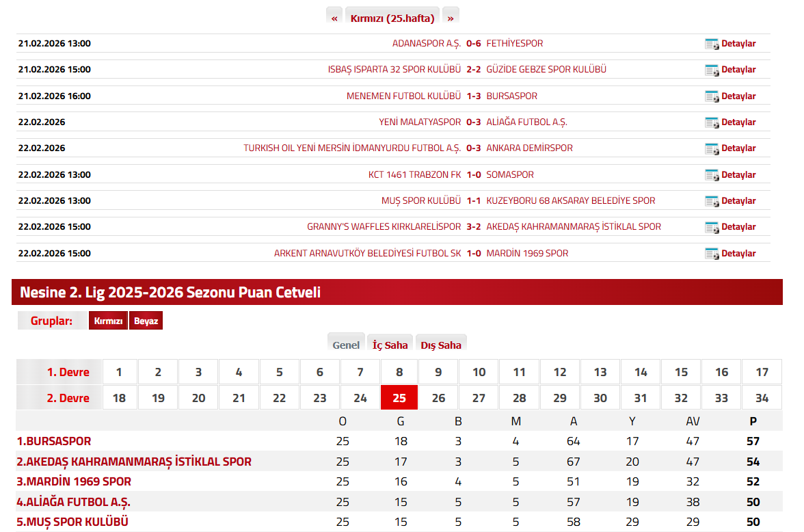Switch to the Beyaz group
The image size is (804, 532).
click(x=146, y=321)
